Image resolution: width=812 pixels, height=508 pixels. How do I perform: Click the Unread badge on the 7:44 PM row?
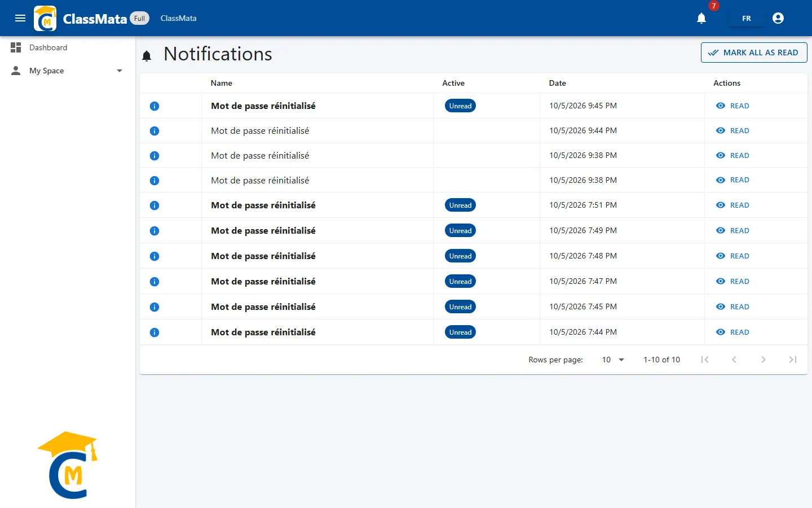[x=460, y=332]
